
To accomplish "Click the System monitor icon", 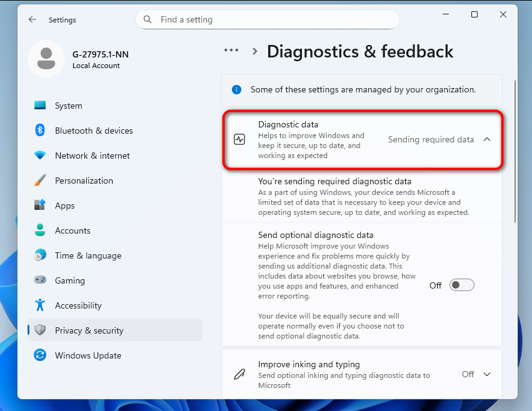I will click(x=40, y=106).
